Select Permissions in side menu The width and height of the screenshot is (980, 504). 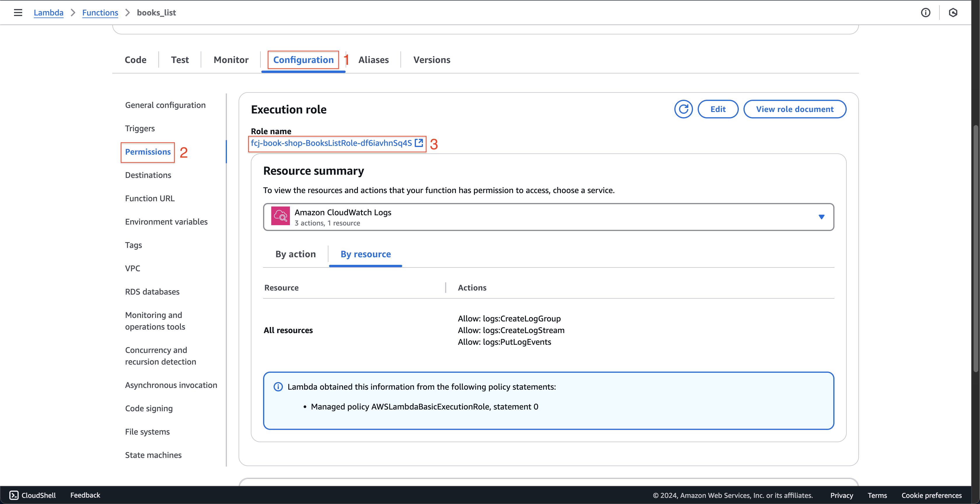point(148,152)
